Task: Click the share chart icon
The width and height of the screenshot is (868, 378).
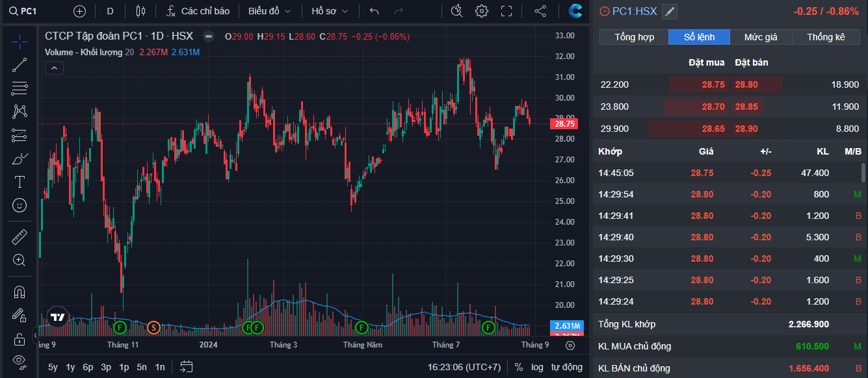Action: [540, 11]
